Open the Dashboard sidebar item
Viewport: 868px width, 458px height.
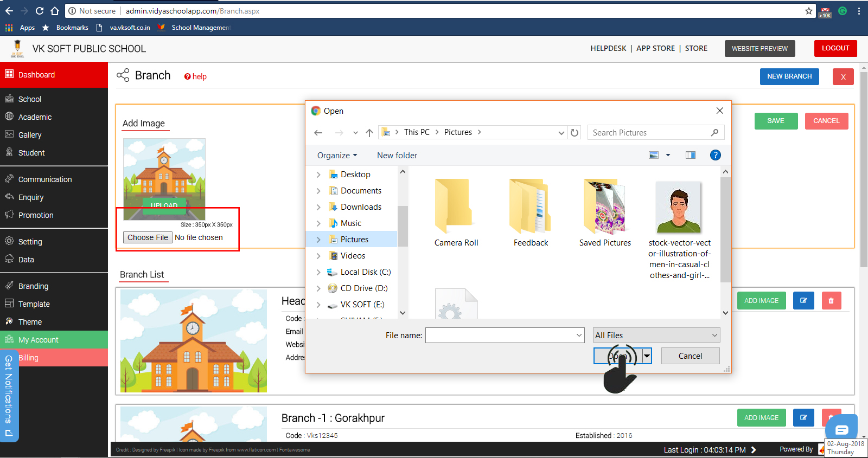click(54, 75)
